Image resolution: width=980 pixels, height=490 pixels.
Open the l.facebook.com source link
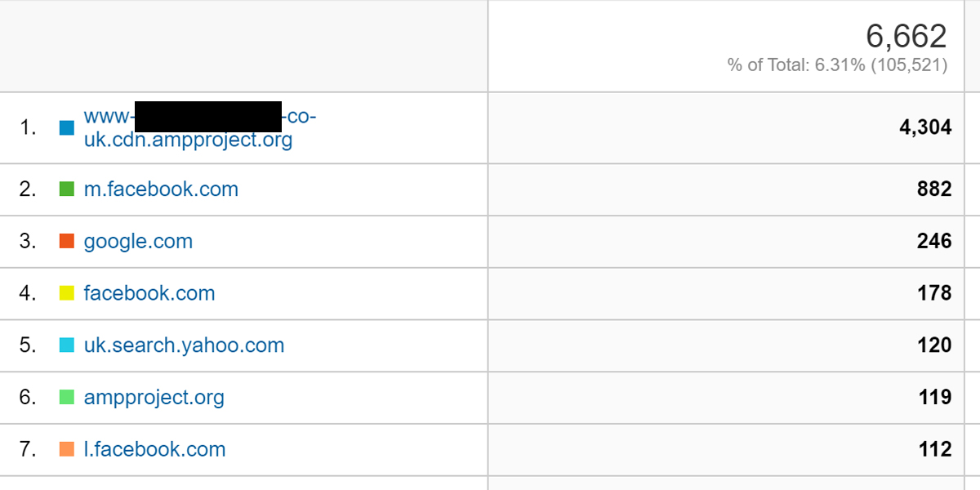pos(154,449)
